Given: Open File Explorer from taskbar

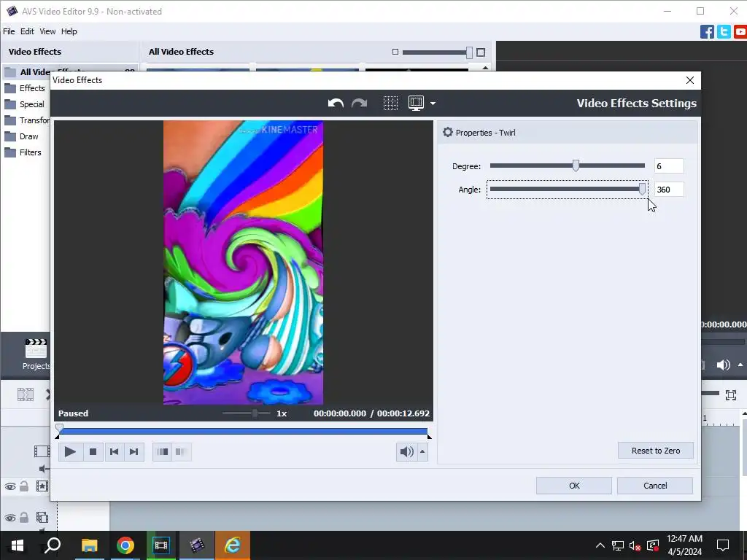Looking at the screenshot, I should click(89, 545).
